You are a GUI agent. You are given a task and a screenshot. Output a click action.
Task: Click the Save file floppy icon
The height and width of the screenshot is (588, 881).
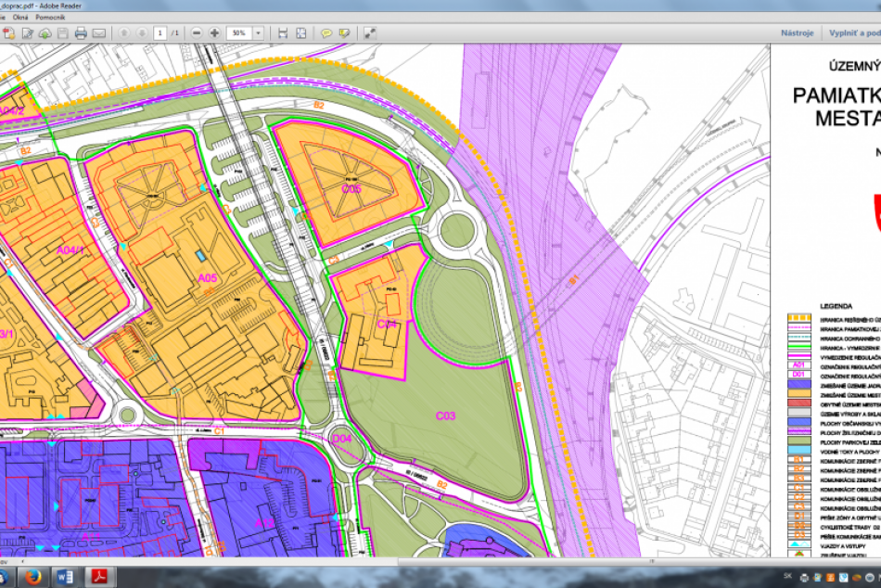(x=62, y=33)
